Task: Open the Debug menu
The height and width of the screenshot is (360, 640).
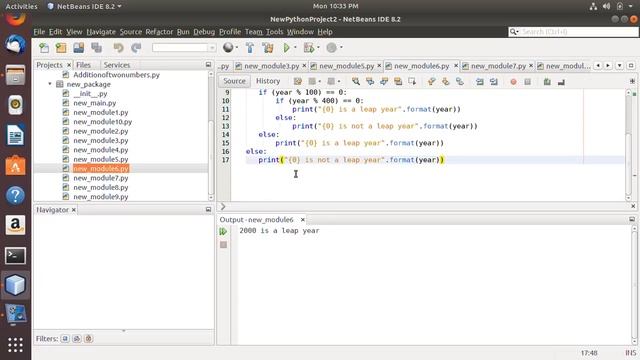Action: 204,31
